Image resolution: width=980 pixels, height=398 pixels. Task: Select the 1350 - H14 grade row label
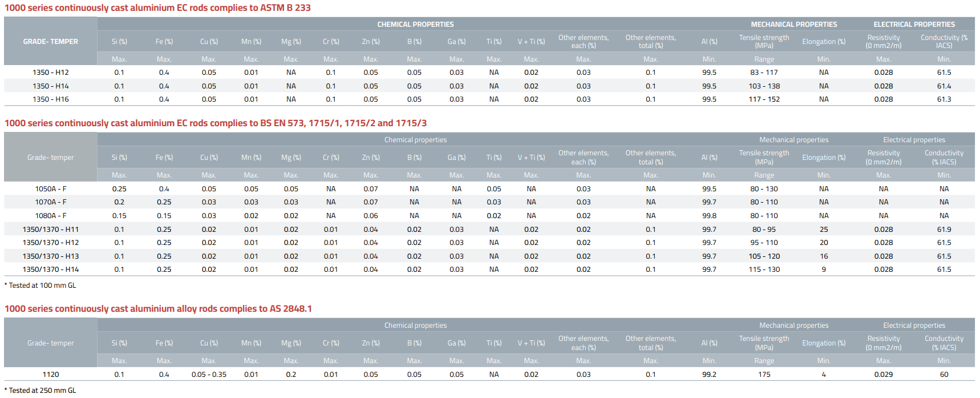tap(51, 86)
